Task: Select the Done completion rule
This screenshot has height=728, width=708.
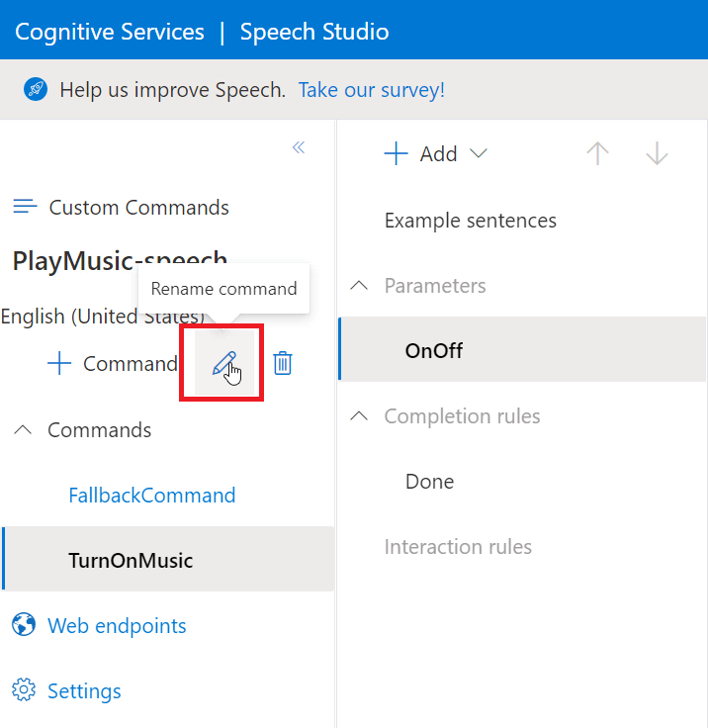Action: point(429,482)
